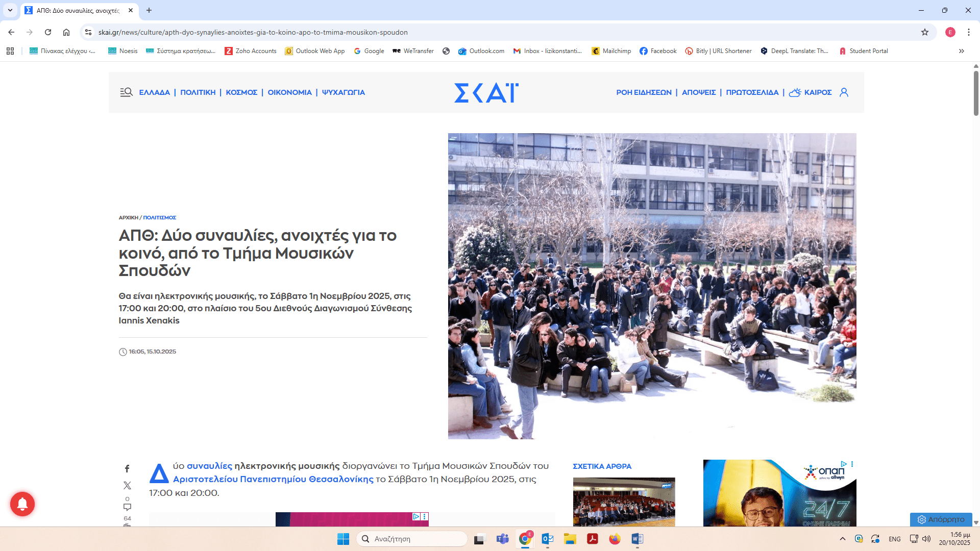Click the related article thumbnail
The width and height of the screenshot is (980, 551).
624,502
